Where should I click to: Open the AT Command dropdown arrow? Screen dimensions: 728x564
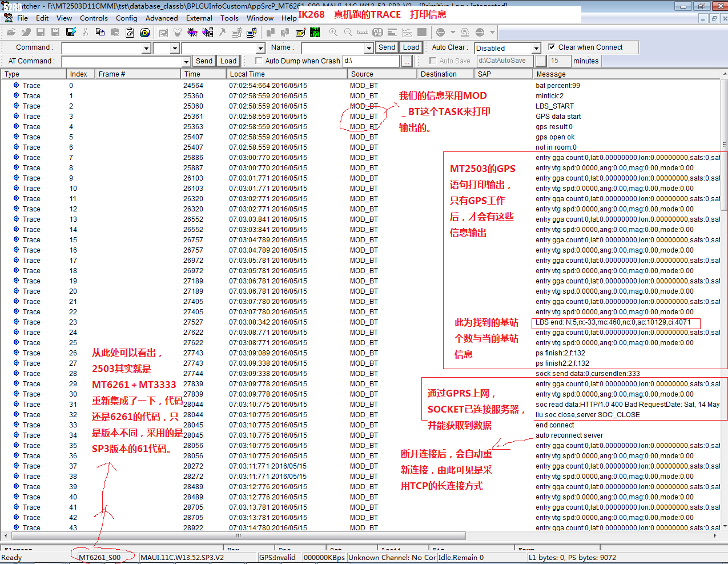(186, 62)
